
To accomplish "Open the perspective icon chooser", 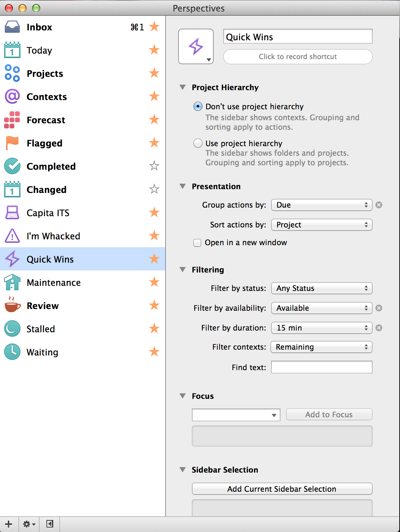I will pos(196,46).
